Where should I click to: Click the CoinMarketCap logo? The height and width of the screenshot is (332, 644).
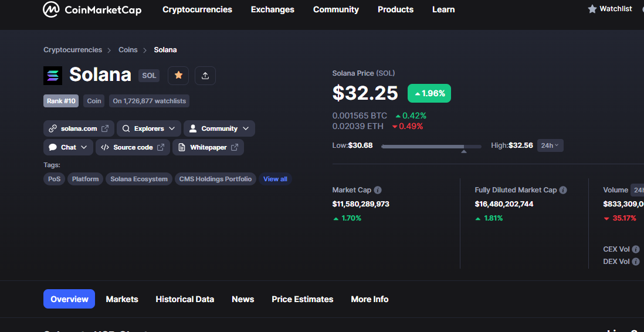point(92,9)
